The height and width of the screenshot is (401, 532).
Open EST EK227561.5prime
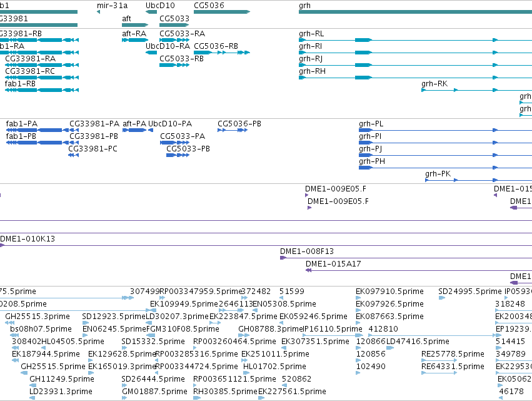pyautogui.click(x=292, y=392)
